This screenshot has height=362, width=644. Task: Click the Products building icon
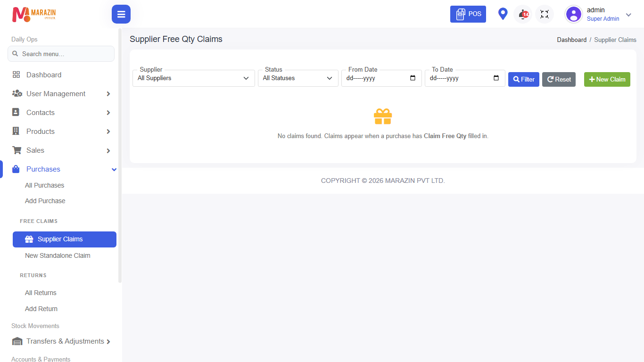(x=16, y=131)
